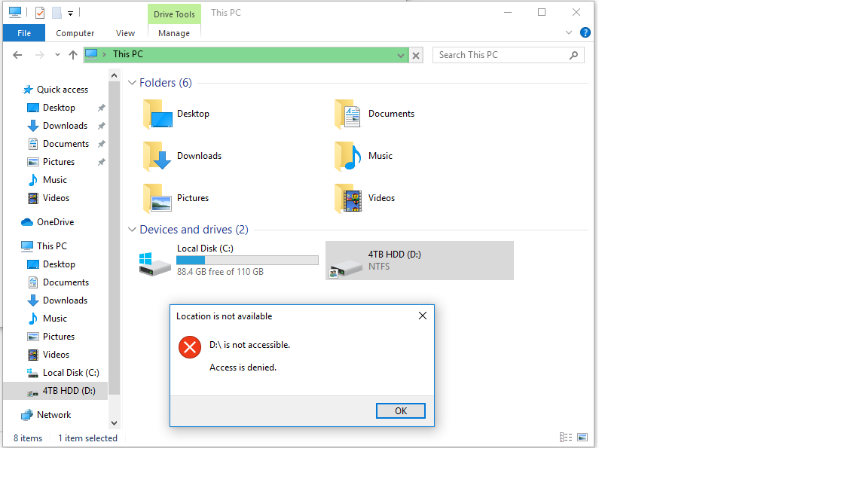Image resolution: width=868 pixels, height=488 pixels.
Task: Open the Pictures folder icon
Action: tap(157, 198)
